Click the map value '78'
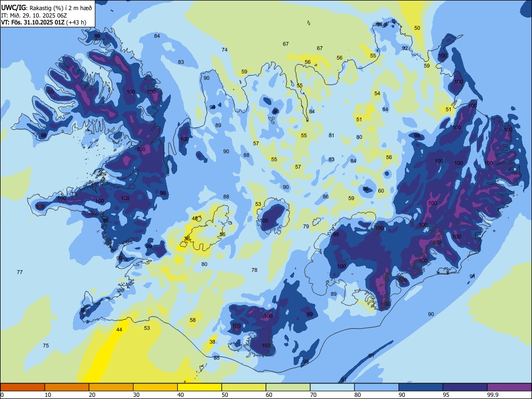Viewport: 532px width, 399px height. [254, 270]
